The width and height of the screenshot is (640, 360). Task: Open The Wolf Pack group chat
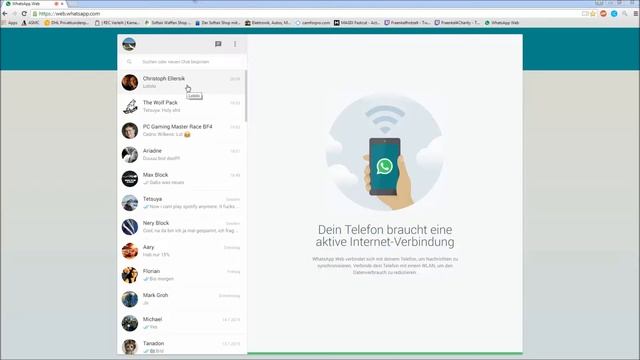(x=182, y=106)
